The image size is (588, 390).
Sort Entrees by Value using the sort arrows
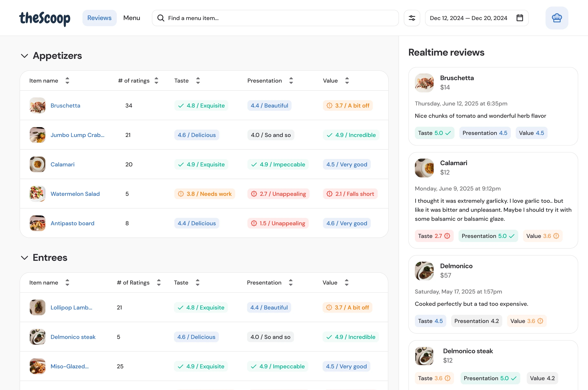[347, 282]
